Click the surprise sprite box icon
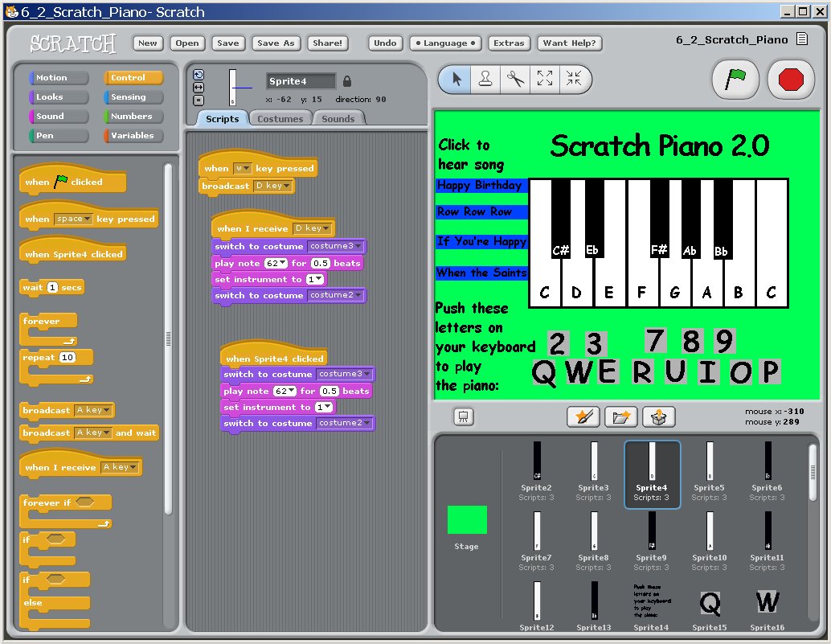The height and width of the screenshot is (644, 831). pyautogui.click(x=659, y=417)
